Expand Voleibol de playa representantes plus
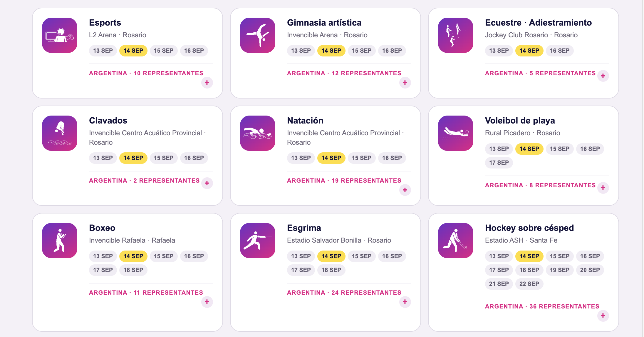Viewport: 644px width, 337px height. 603,188
